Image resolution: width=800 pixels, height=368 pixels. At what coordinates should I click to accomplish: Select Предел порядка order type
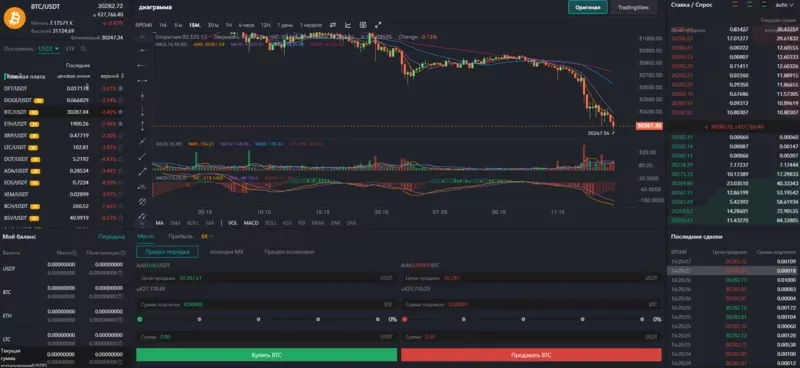pyautogui.click(x=167, y=252)
